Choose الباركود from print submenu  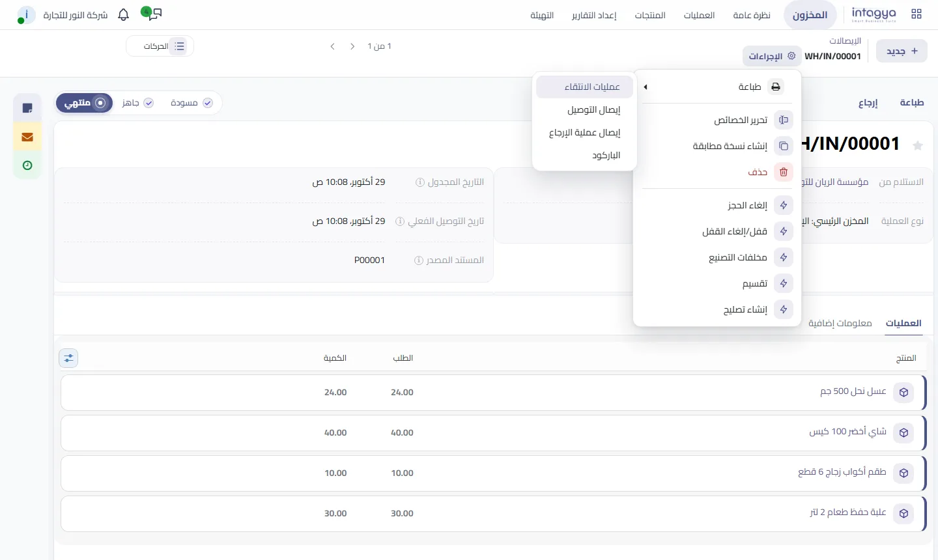(584, 156)
